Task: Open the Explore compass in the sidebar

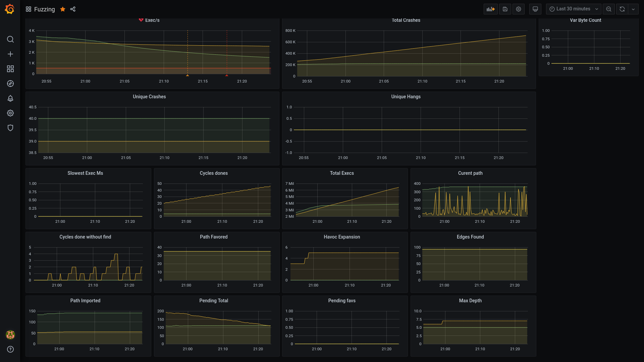Action: click(10, 84)
